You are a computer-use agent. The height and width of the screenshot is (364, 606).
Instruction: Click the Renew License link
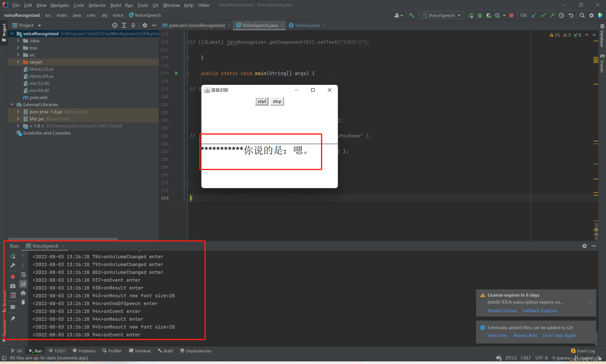[x=502, y=311]
